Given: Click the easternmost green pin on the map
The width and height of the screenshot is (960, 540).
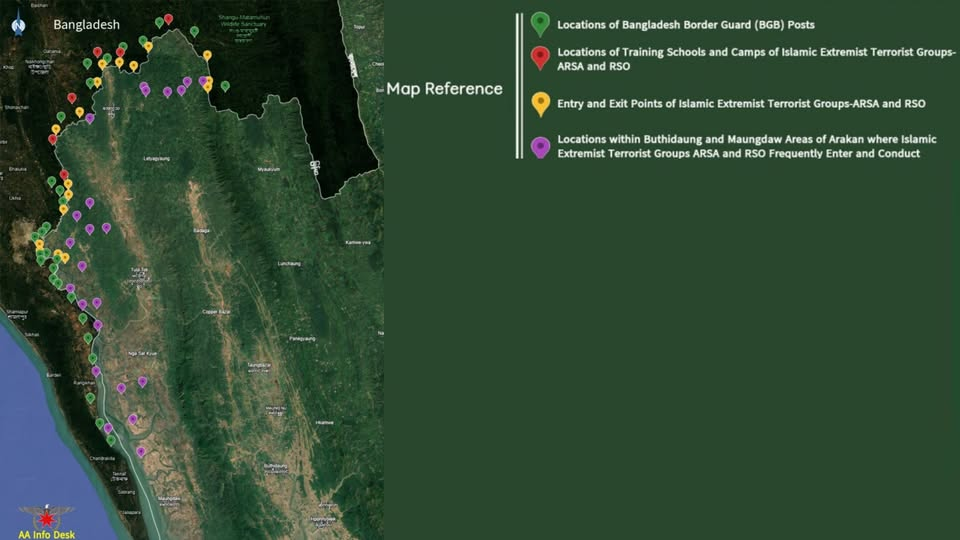Looking at the screenshot, I should 225,86.
